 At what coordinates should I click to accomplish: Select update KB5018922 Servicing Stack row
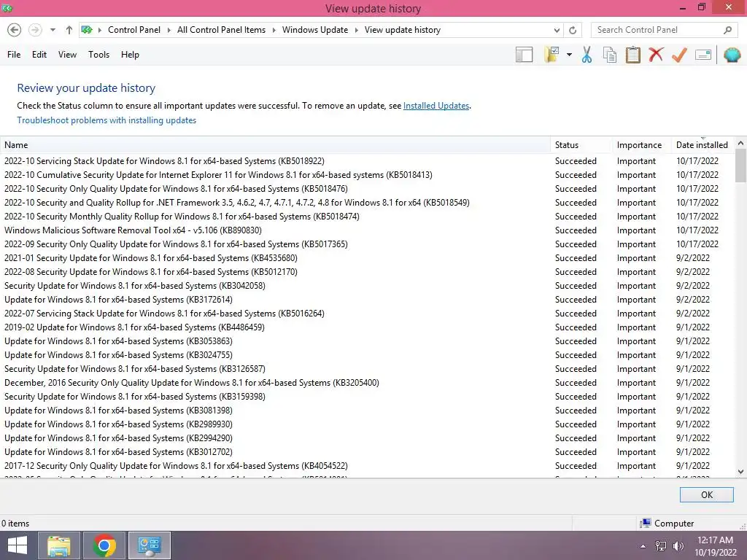368,161
